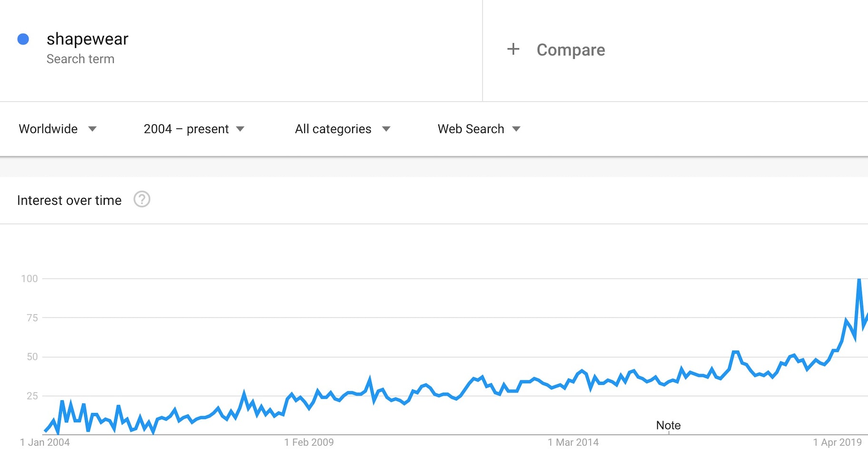Click the 1 Mar 2014 axis label
868x474 pixels.
tap(573, 442)
